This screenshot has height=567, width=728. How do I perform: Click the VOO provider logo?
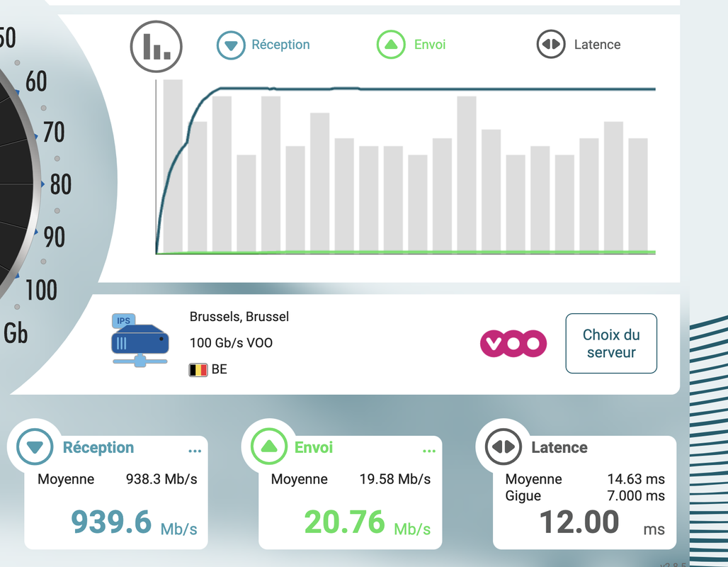point(513,344)
